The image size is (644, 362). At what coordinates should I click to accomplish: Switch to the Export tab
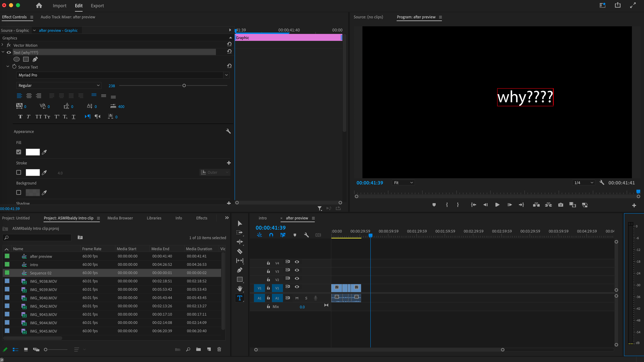coord(97,6)
